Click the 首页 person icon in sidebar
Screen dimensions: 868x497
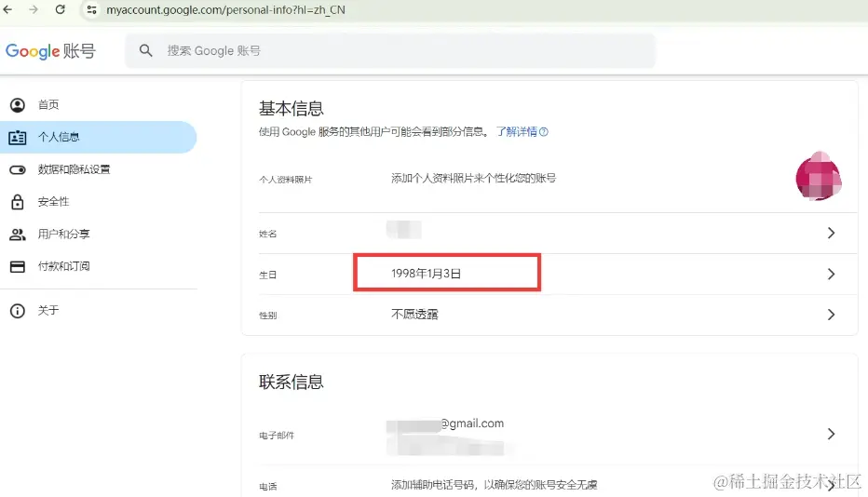pos(18,105)
